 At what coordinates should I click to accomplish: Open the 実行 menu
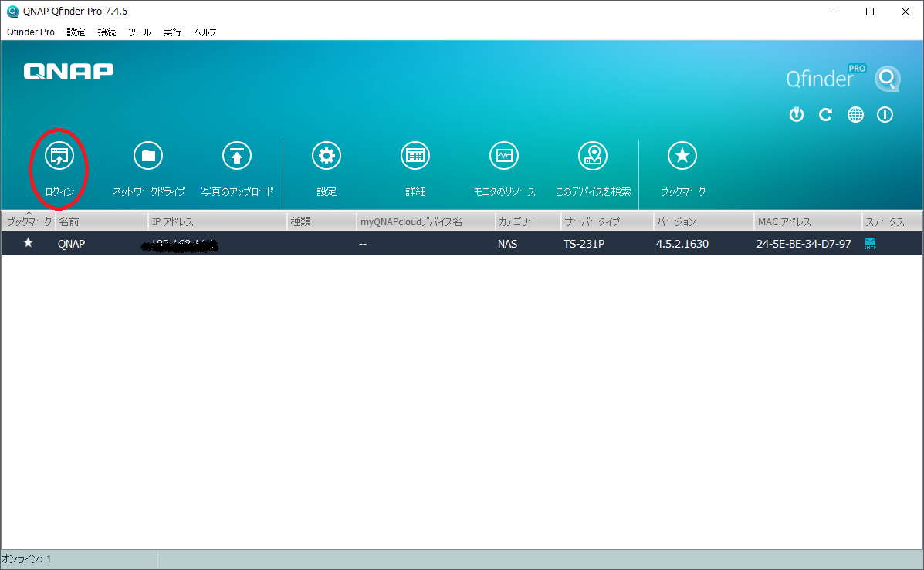[172, 32]
